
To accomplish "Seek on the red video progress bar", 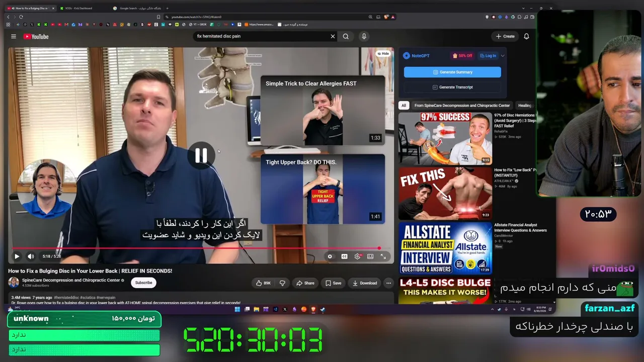I will coord(201,248).
